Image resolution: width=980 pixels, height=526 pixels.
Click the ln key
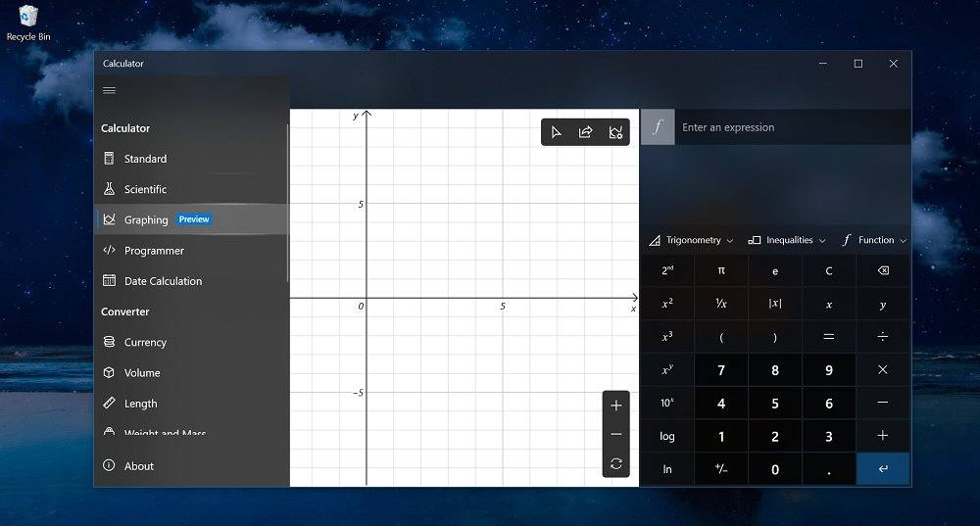pos(667,469)
